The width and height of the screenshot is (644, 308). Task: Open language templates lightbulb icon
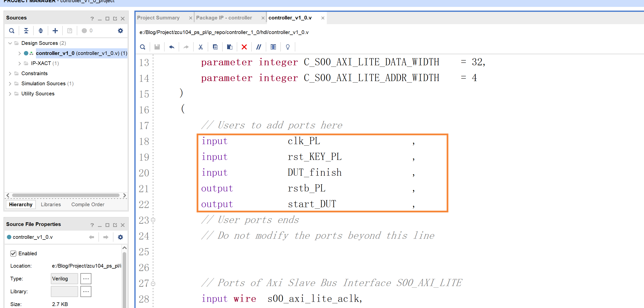[287, 47]
